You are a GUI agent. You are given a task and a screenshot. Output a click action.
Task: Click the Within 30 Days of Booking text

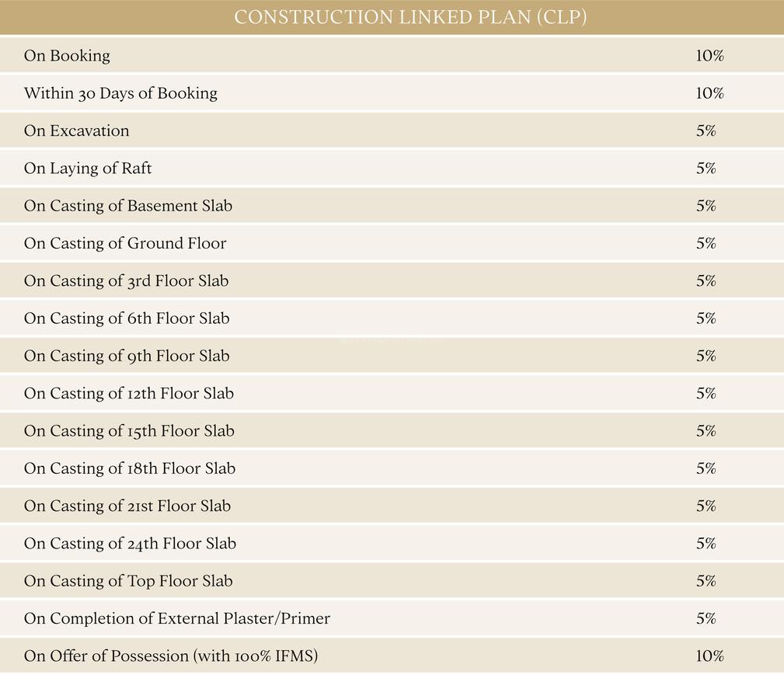tap(120, 93)
